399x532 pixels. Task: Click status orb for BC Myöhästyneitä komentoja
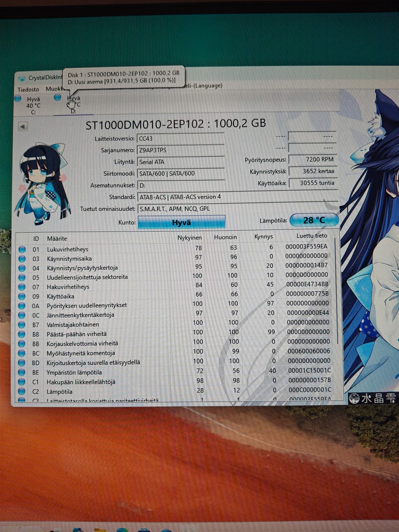[22, 354]
